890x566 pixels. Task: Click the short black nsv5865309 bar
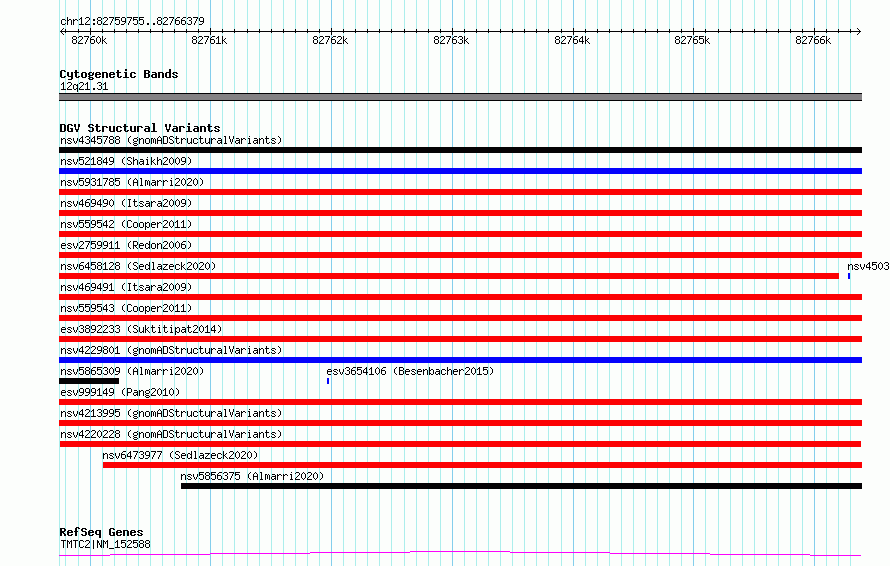pos(89,381)
